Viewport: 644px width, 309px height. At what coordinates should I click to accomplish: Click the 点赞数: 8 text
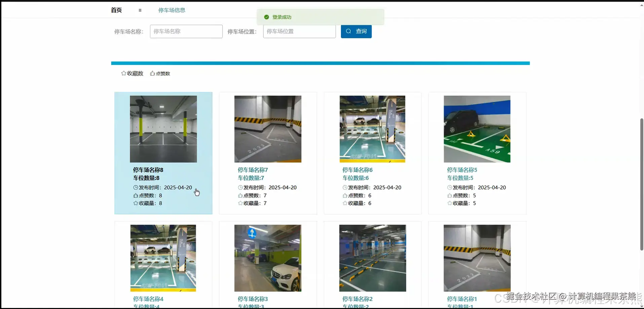click(150, 195)
